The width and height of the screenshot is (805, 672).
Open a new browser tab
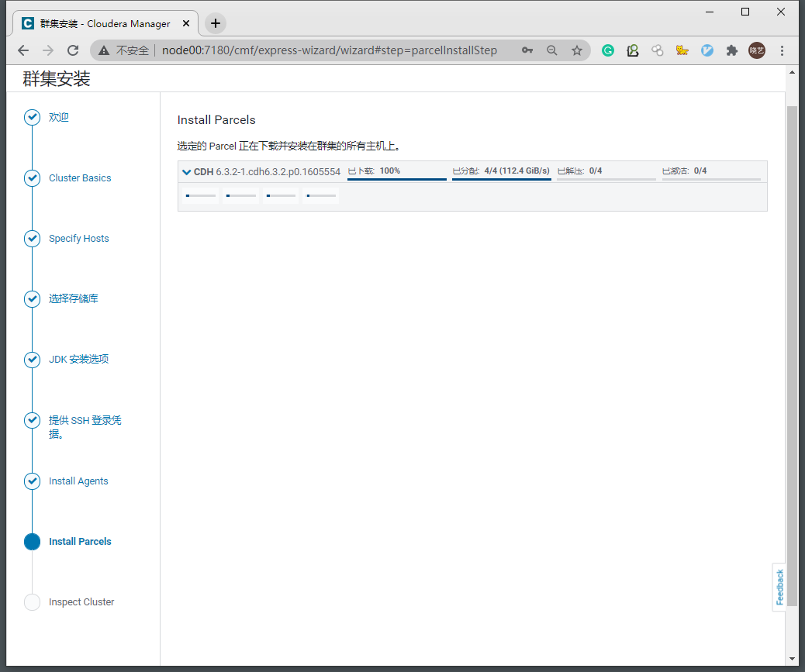pyautogui.click(x=216, y=23)
